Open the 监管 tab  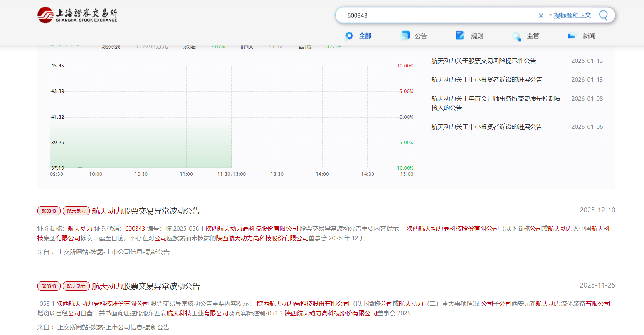[533, 36]
